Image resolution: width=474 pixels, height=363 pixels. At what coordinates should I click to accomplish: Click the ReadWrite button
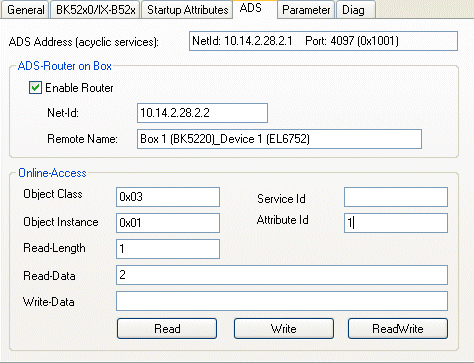(x=398, y=329)
